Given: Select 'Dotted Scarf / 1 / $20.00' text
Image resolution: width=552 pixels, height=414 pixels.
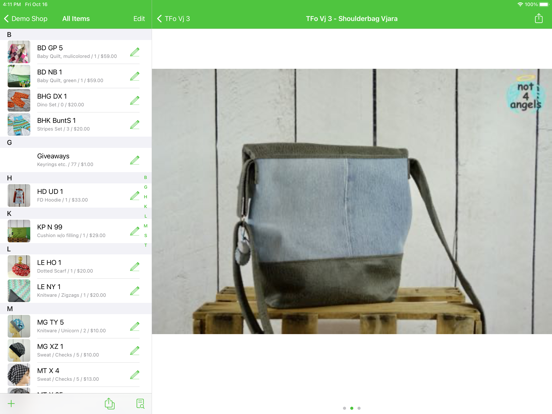Looking at the screenshot, I should (x=65, y=271).
